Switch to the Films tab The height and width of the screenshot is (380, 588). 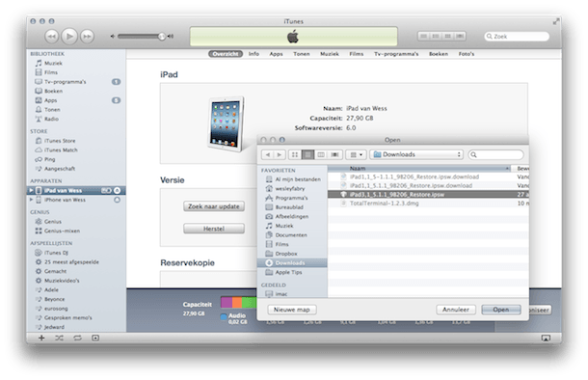(357, 54)
